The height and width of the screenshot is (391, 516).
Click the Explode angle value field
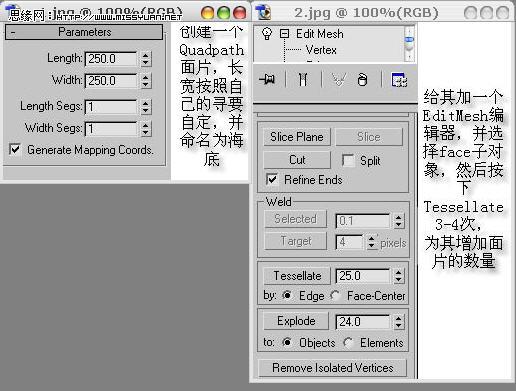[363, 322]
